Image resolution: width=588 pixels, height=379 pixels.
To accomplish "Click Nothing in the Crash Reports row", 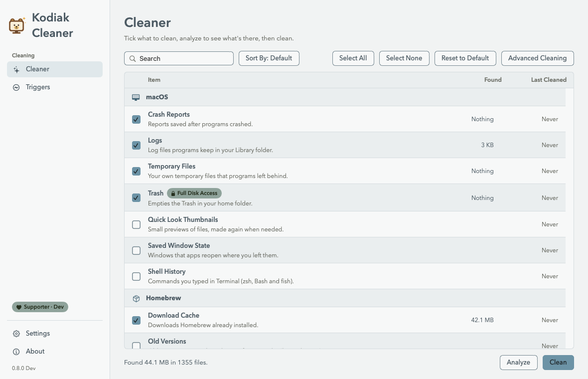I will click(x=482, y=119).
